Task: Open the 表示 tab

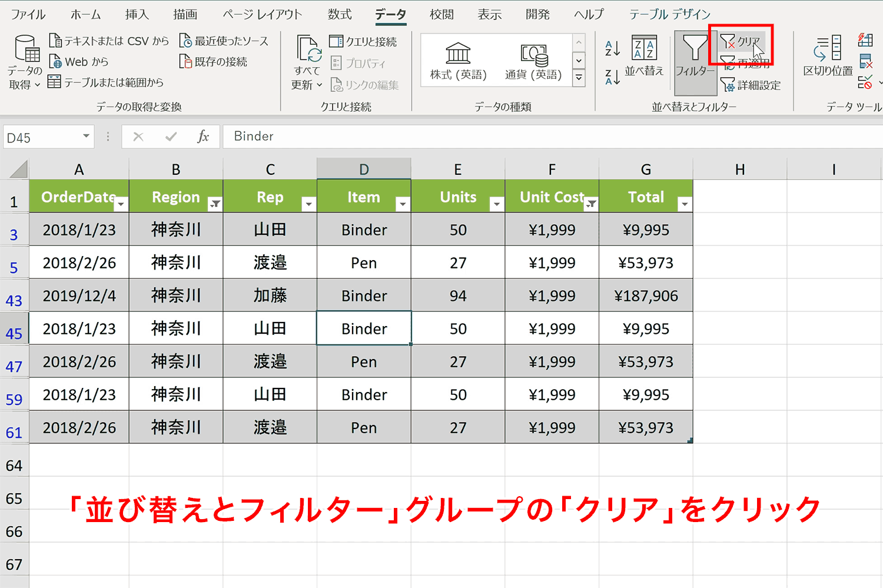Action: tap(490, 14)
